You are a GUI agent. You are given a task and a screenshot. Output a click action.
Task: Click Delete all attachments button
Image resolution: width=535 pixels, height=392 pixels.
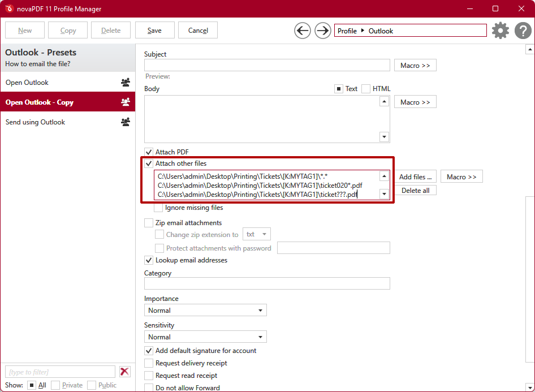(x=415, y=191)
